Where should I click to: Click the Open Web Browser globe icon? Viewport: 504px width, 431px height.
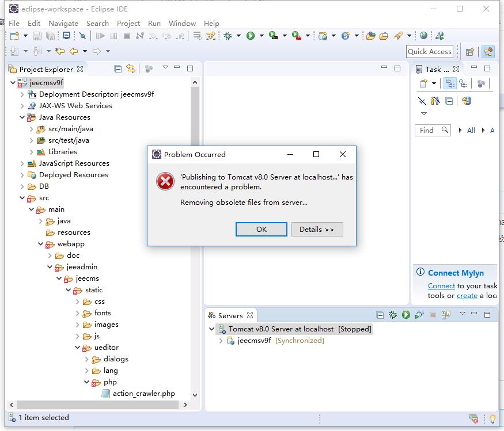pos(423,36)
